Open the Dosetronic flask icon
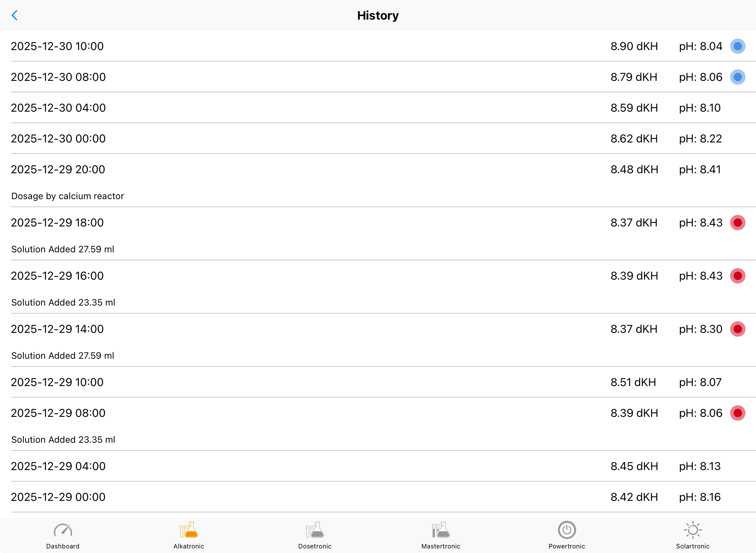The height and width of the screenshot is (553, 756). (315, 531)
